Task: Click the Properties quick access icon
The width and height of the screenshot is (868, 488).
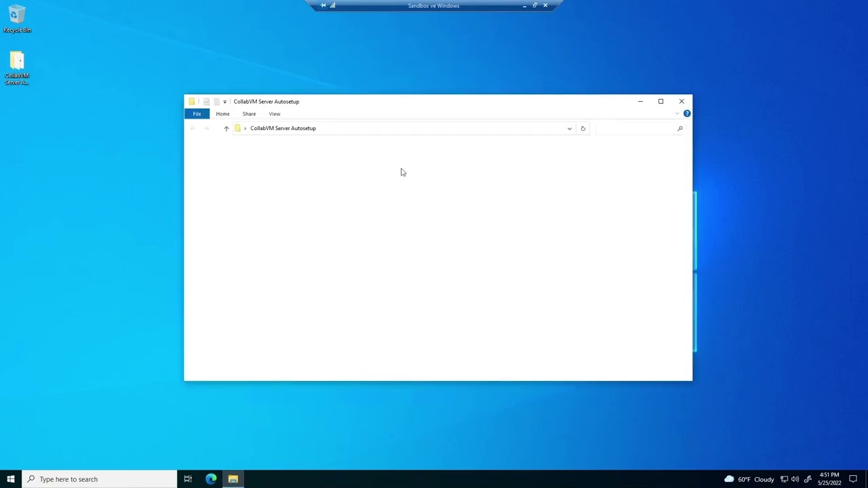Action: pos(206,102)
